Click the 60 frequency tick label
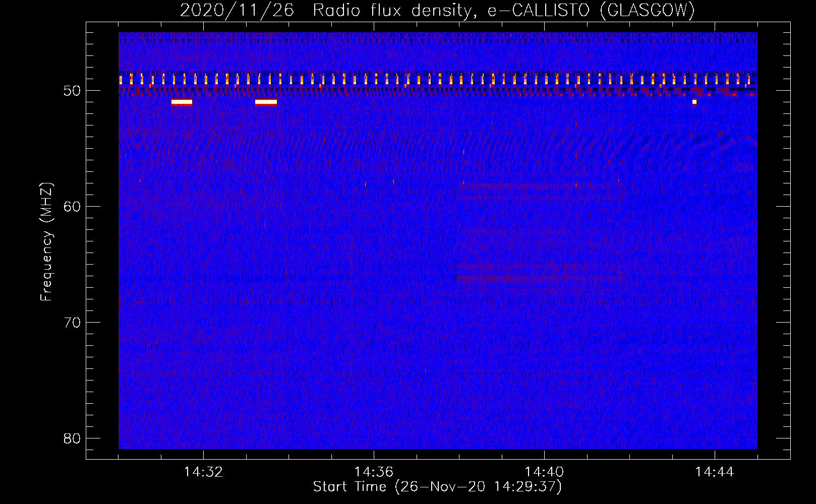This screenshot has width=816, height=504. coord(73,207)
